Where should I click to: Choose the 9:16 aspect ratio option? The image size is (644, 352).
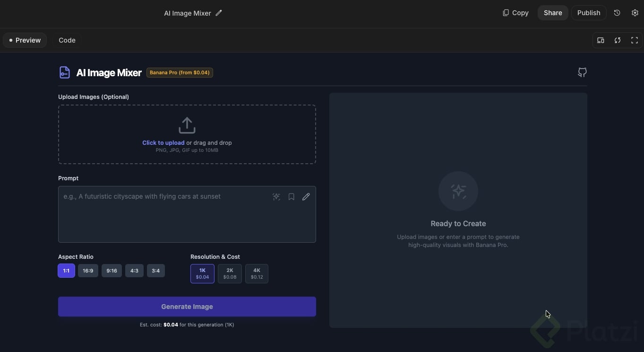click(112, 271)
